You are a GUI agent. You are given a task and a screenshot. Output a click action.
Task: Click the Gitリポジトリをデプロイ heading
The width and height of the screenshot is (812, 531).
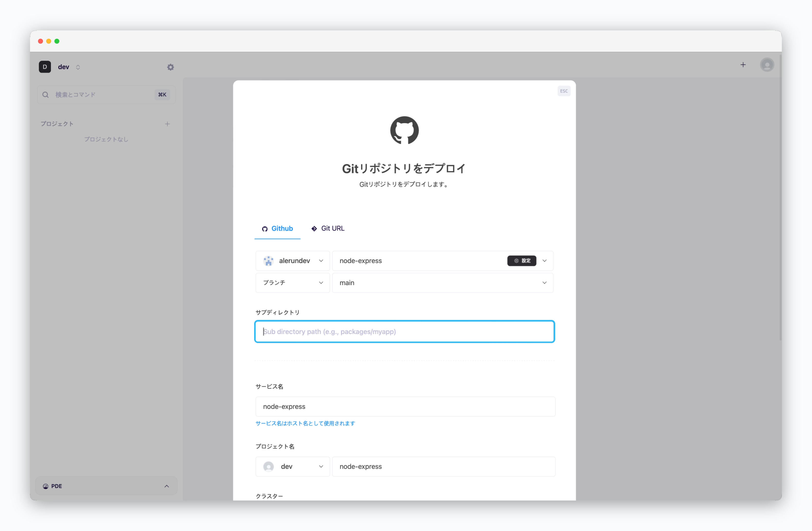click(404, 168)
